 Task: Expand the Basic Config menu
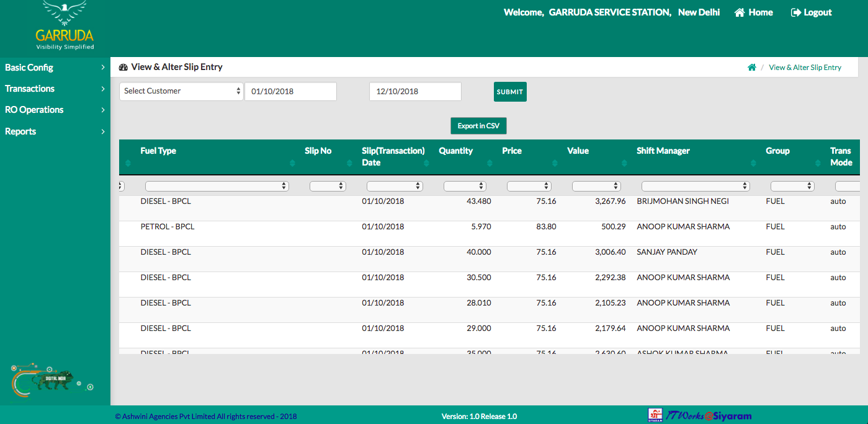pos(55,68)
